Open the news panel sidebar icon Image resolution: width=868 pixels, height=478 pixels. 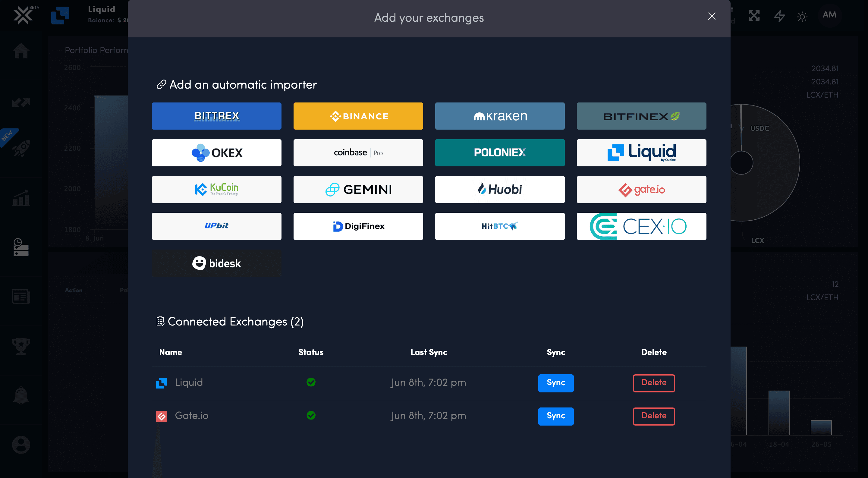coord(21,297)
